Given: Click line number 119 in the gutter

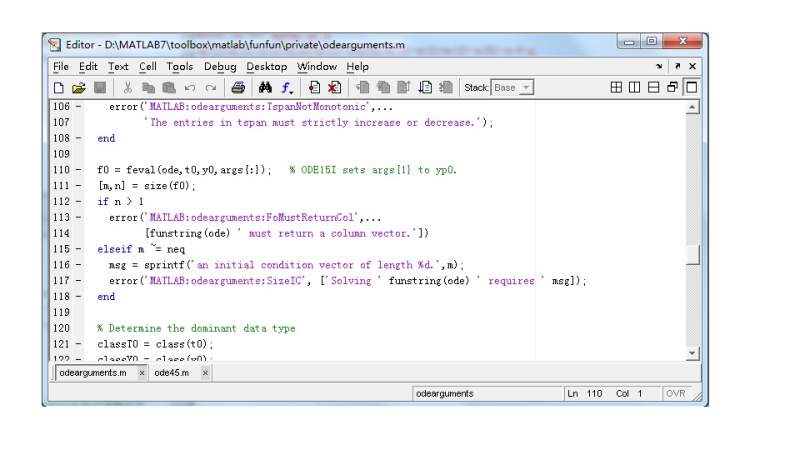Looking at the screenshot, I should (x=61, y=312).
